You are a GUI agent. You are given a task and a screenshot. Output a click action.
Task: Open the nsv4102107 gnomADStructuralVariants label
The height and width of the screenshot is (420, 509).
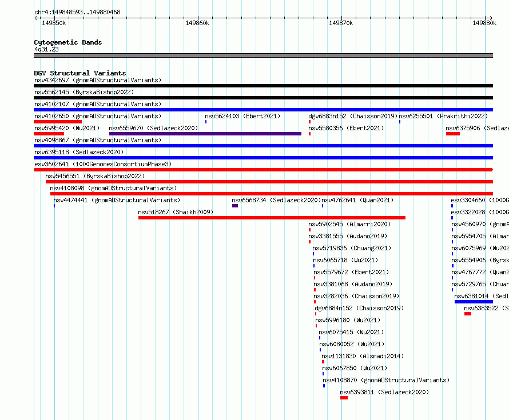pos(98,104)
